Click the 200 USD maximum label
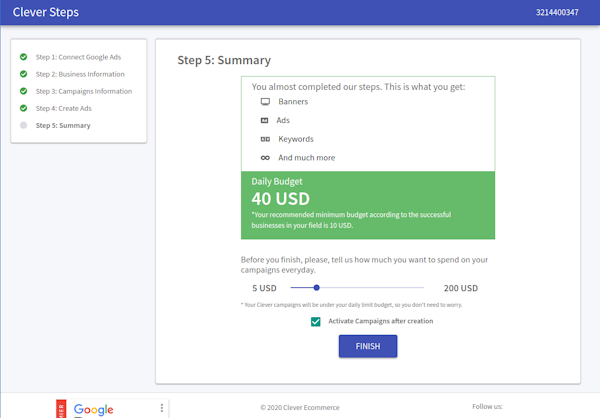 (461, 288)
